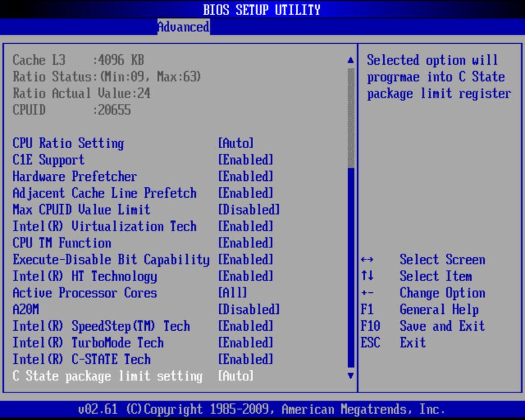Select Intel(R) Virtualization Tech option
This screenshot has height=420, width=525.
click(x=104, y=226)
